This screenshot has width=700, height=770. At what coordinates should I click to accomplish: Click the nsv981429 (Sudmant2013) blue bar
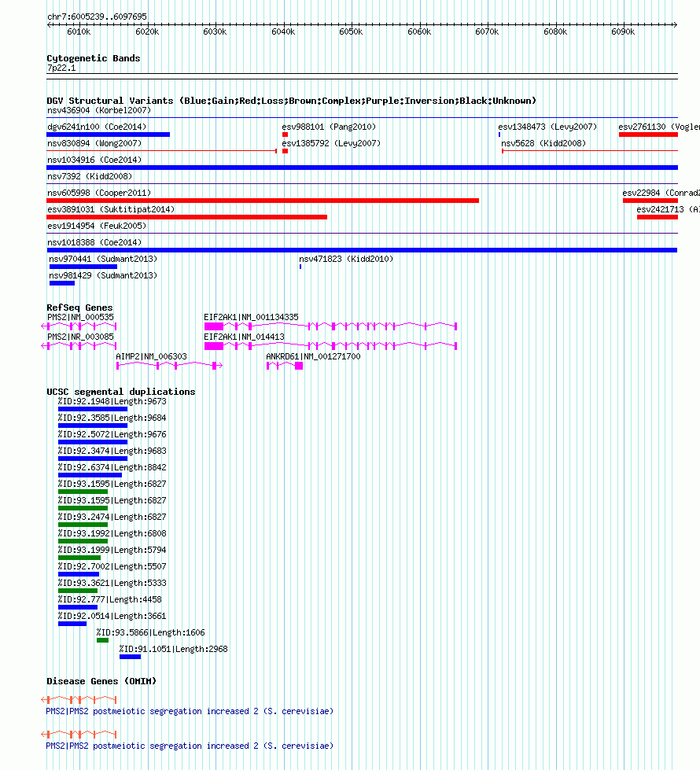62,283
